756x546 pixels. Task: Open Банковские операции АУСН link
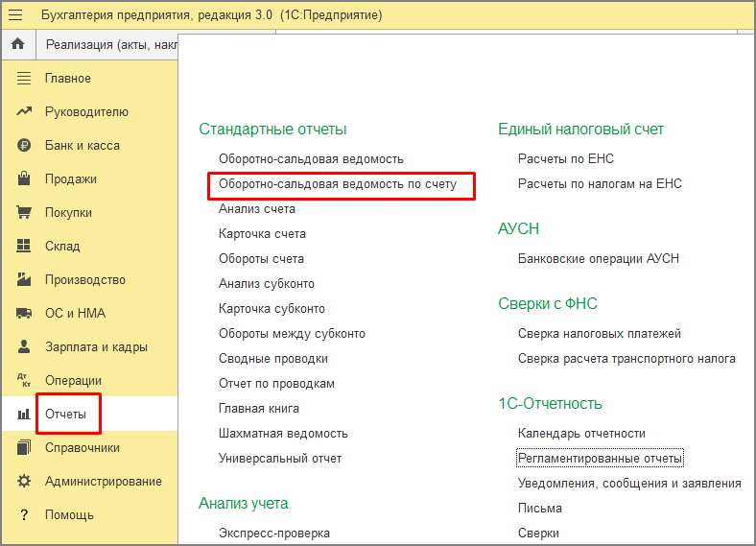(x=598, y=258)
